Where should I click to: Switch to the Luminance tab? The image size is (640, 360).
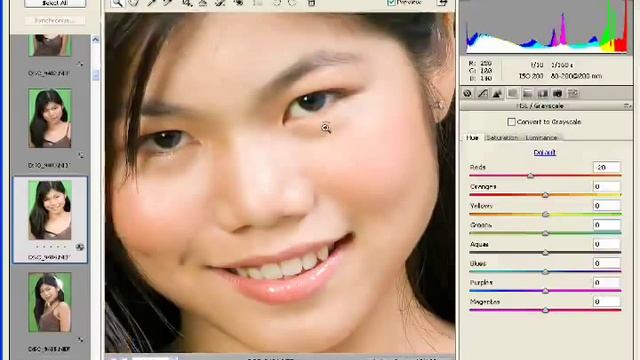[x=541, y=138]
